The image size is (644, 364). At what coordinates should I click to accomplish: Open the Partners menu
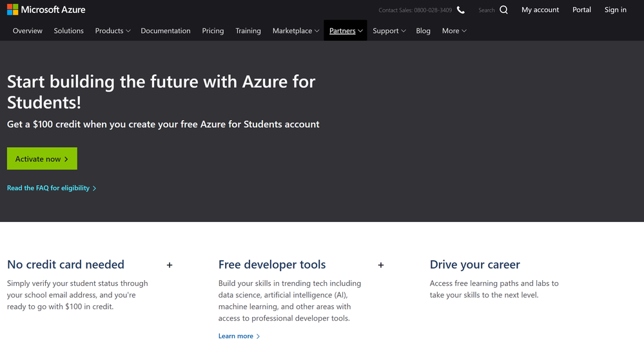tap(346, 31)
